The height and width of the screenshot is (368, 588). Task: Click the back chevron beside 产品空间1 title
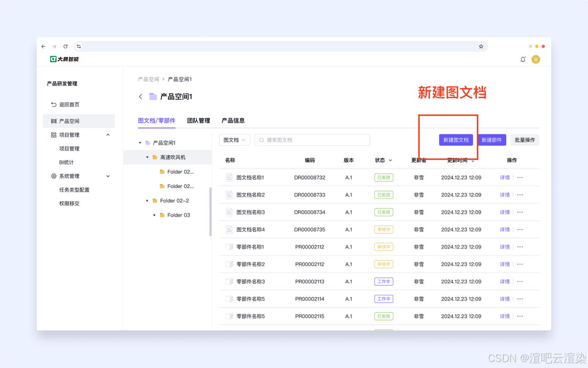tap(141, 97)
